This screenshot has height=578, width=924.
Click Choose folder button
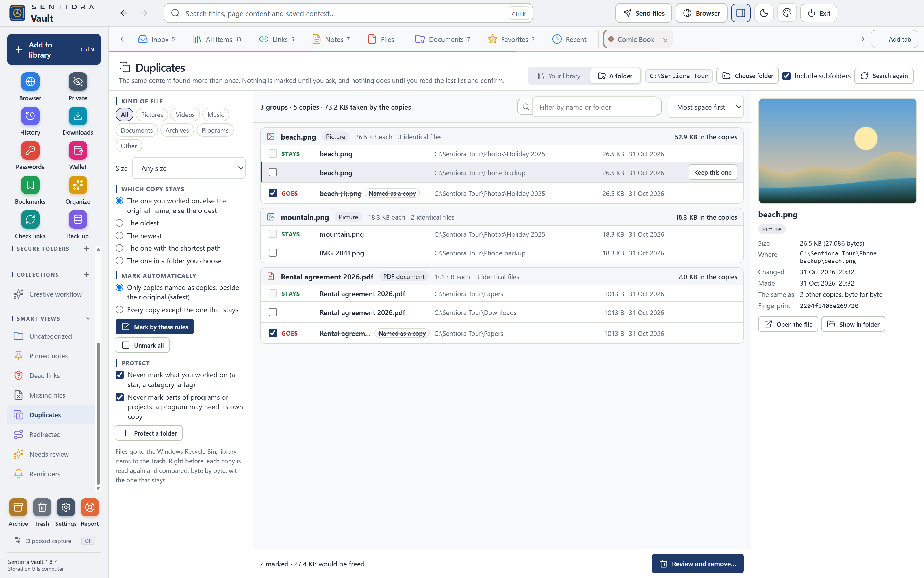[747, 76]
